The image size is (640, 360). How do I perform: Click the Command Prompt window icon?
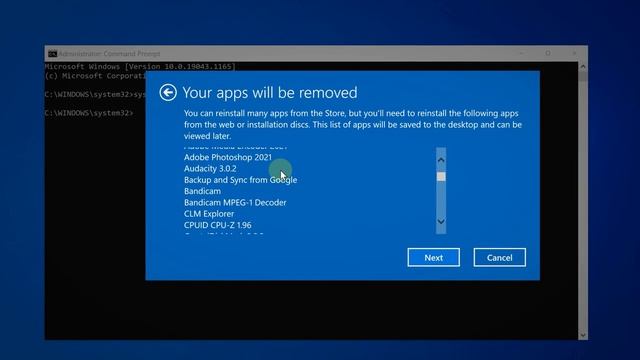pos(52,53)
